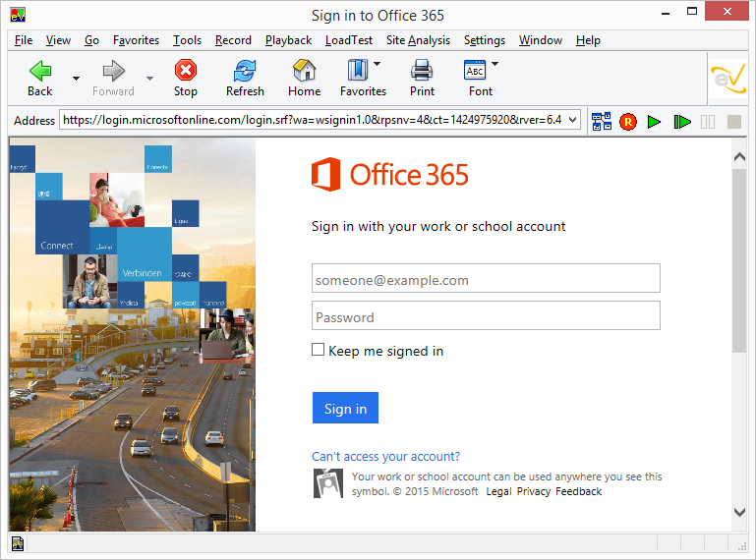
Task: Open the Legal link
Action: click(x=498, y=491)
